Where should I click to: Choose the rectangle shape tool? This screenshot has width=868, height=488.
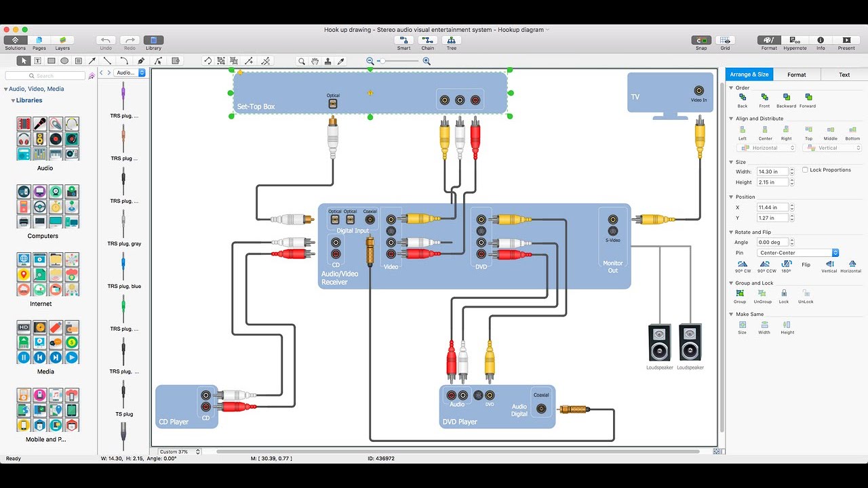[51, 61]
